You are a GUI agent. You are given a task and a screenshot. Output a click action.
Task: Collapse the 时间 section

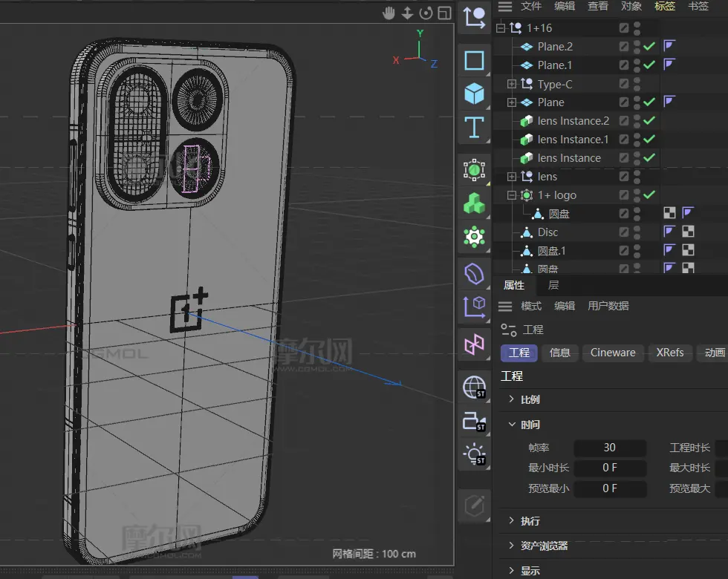coord(512,424)
